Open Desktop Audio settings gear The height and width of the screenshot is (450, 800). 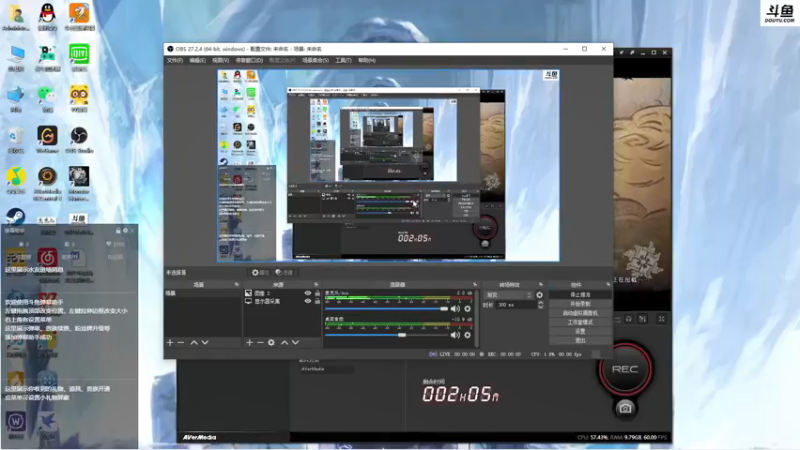pyautogui.click(x=467, y=335)
